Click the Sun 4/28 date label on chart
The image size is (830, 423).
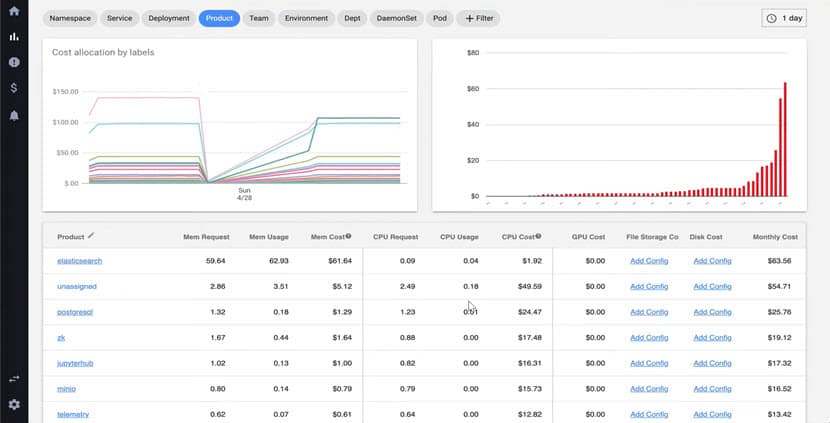pos(245,194)
